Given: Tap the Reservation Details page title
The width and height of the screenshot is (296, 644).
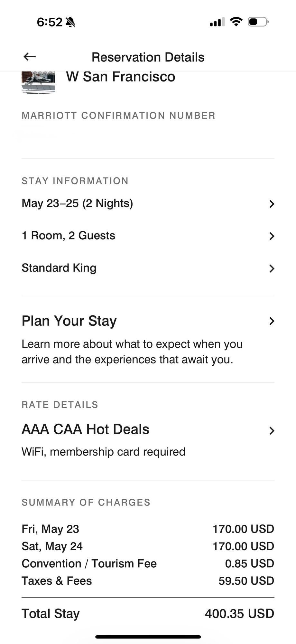Looking at the screenshot, I should [148, 57].
